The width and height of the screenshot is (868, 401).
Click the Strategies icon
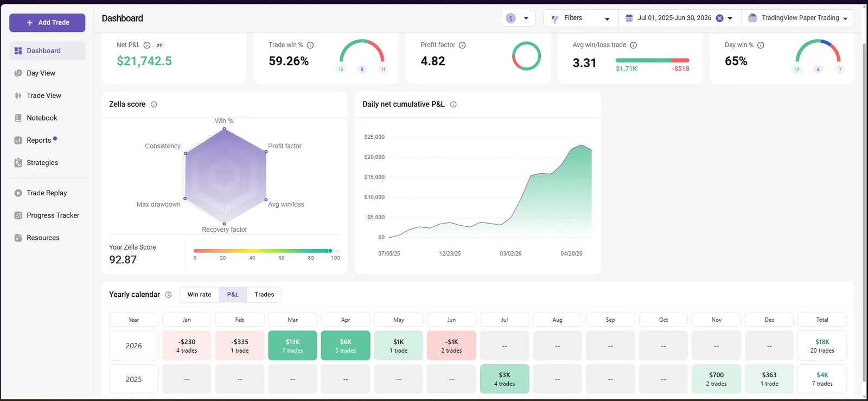click(18, 163)
